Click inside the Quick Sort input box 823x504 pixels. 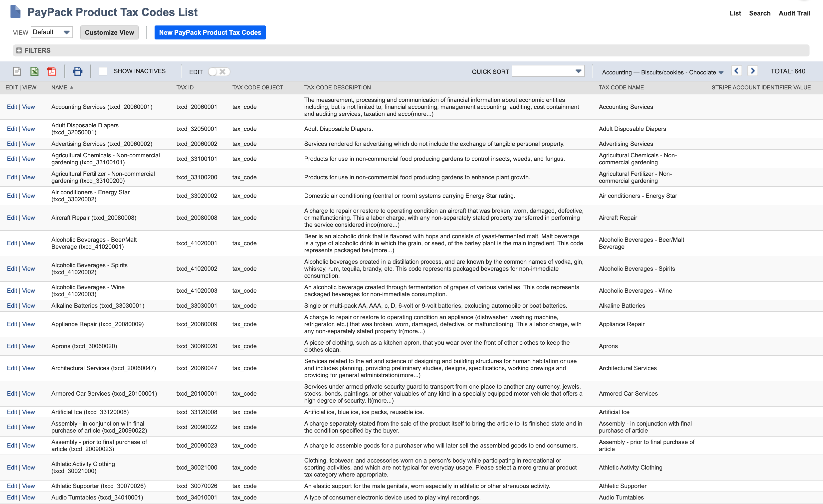click(x=541, y=71)
